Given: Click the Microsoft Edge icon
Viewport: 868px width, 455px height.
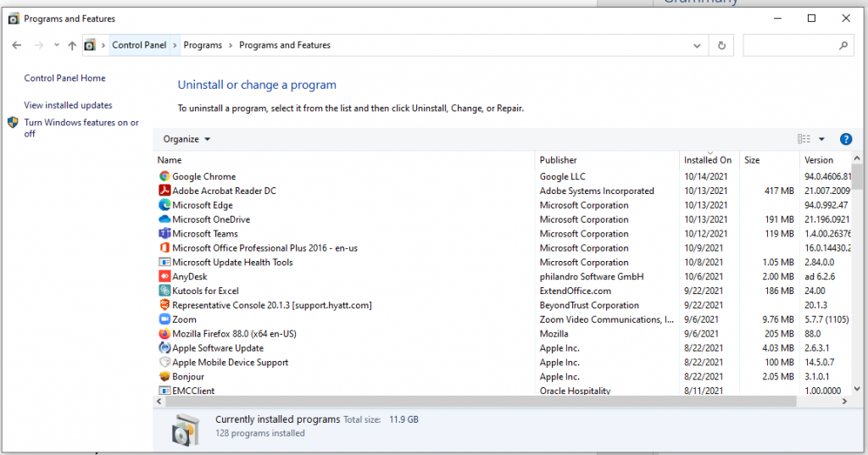Looking at the screenshot, I should pos(164,205).
